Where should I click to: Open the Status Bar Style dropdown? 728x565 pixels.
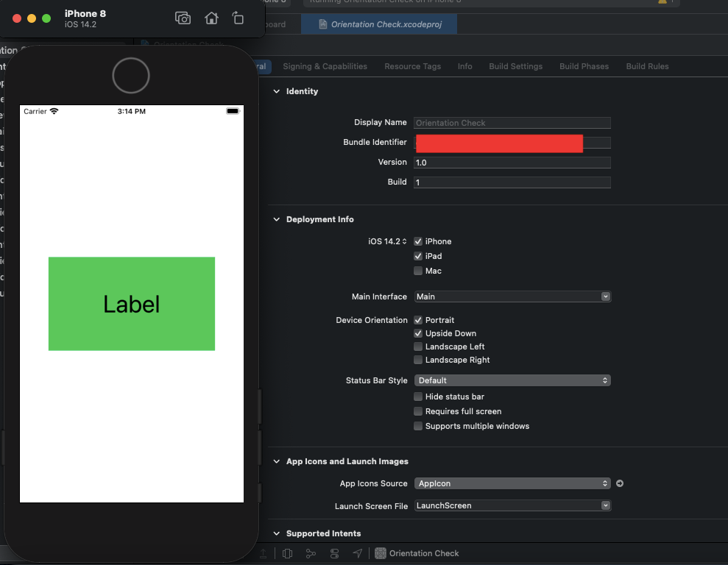[x=512, y=380]
